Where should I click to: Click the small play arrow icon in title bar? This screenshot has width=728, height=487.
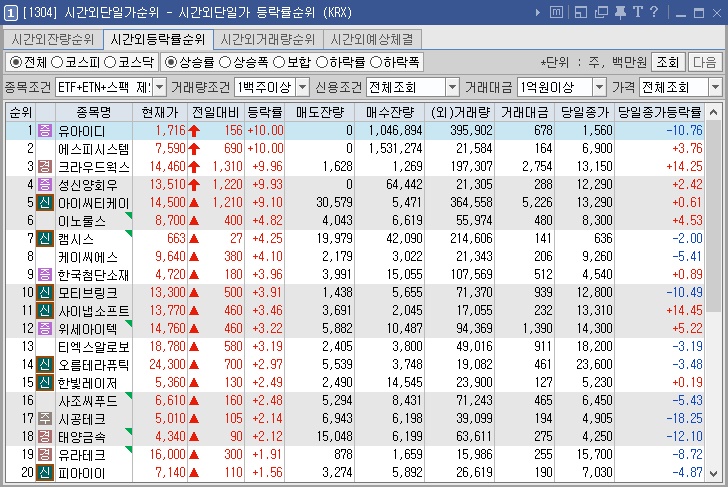tap(538, 13)
